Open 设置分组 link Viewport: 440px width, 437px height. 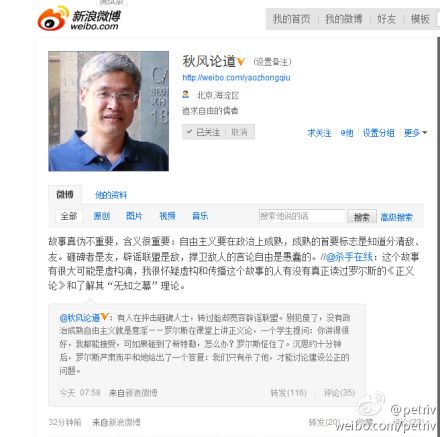pyautogui.click(x=379, y=133)
